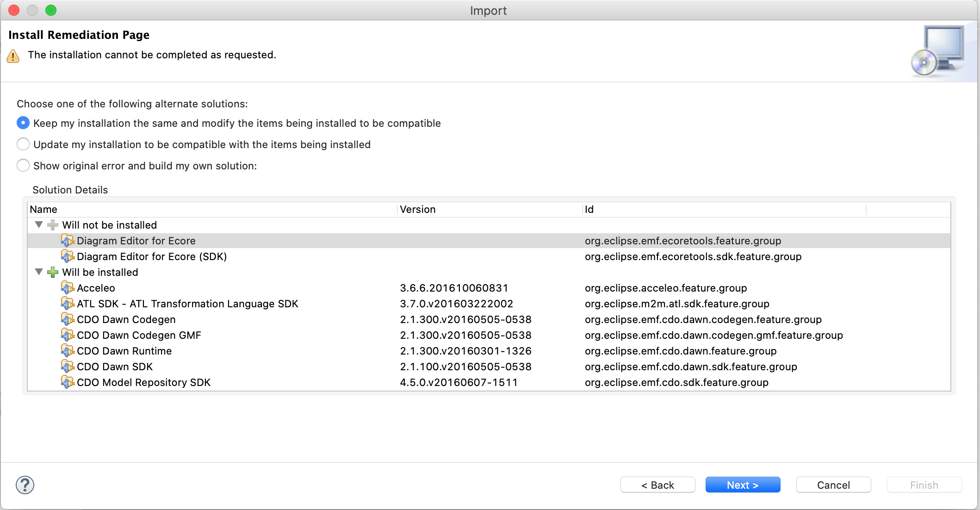980x510 pixels.
Task: Click the Diagram Editor for Ecore (SDK) feature icon
Action: (68, 256)
